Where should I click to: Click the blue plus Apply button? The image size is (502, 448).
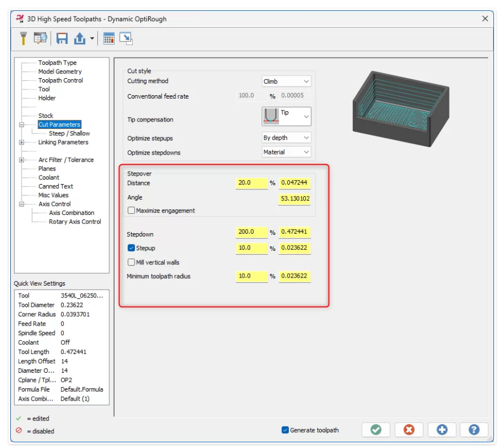(x=442, y=430)
